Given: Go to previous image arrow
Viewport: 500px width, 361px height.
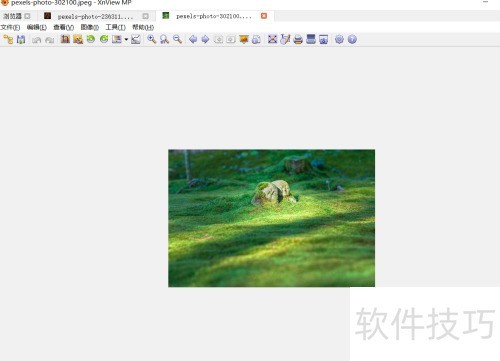Looking at the screenshot, I should click(x=193, y=39).
